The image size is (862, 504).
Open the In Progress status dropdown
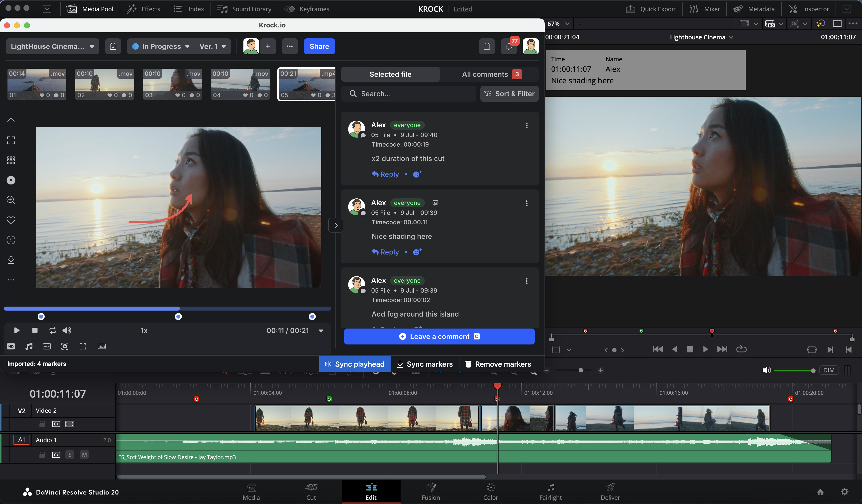coord(161,47)
